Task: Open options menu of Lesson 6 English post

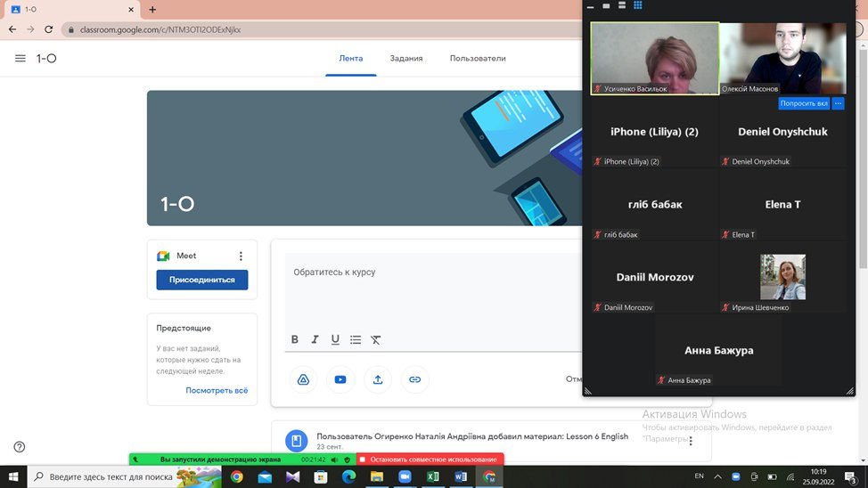Action: (x=691, y=441)
